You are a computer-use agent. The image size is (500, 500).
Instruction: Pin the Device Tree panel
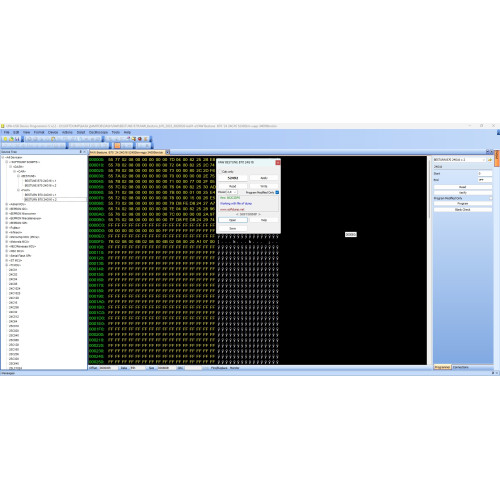[x=80, y=152]
